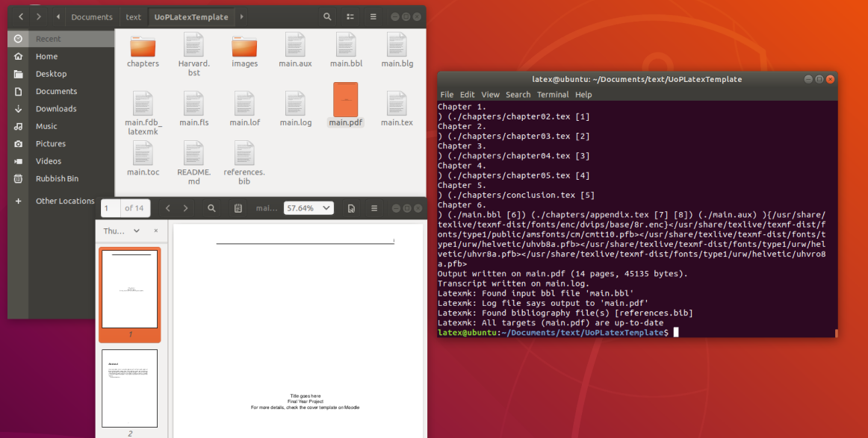Select the main.tex file
This screenshot has height=438, width=868.
pos(397,109)
